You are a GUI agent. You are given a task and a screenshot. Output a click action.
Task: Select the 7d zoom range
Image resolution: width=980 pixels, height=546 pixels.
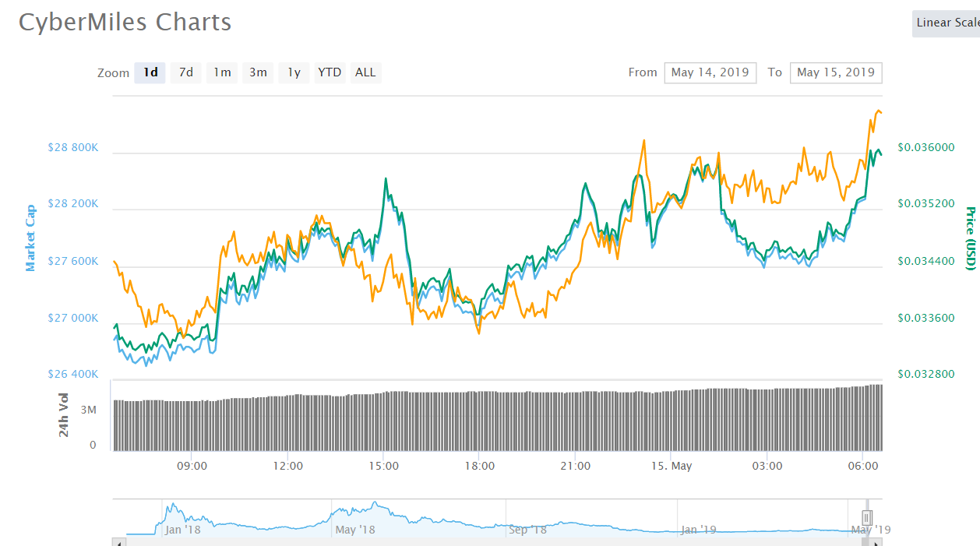(186, 72)
